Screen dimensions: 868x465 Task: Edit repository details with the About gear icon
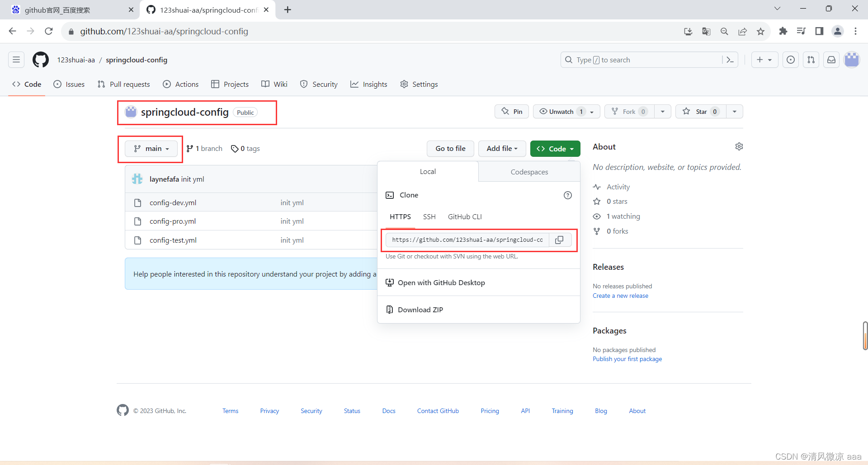[x=739, y=146]
